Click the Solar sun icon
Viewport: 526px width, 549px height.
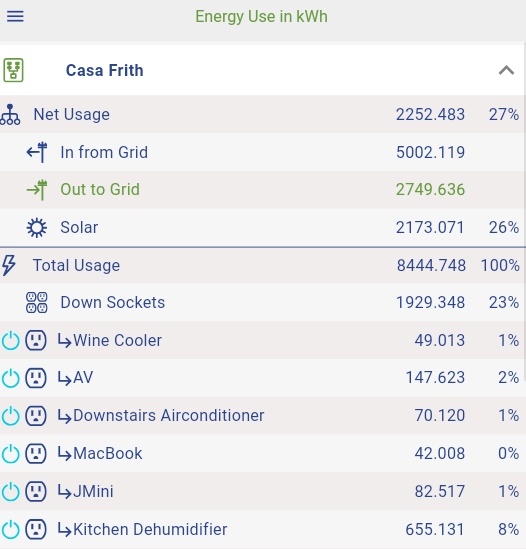tap(37, 228)
